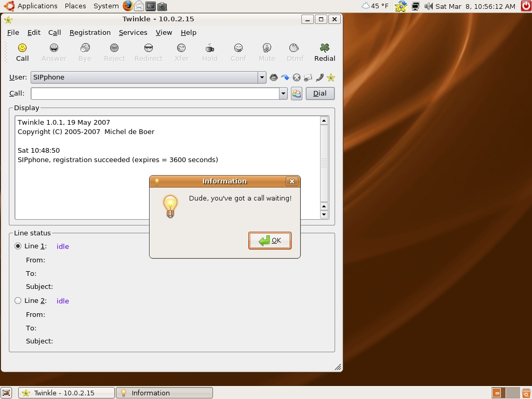The image size is (532, 399).
Task: Open the mail envelope panel launcher
Action: [139, 6]
